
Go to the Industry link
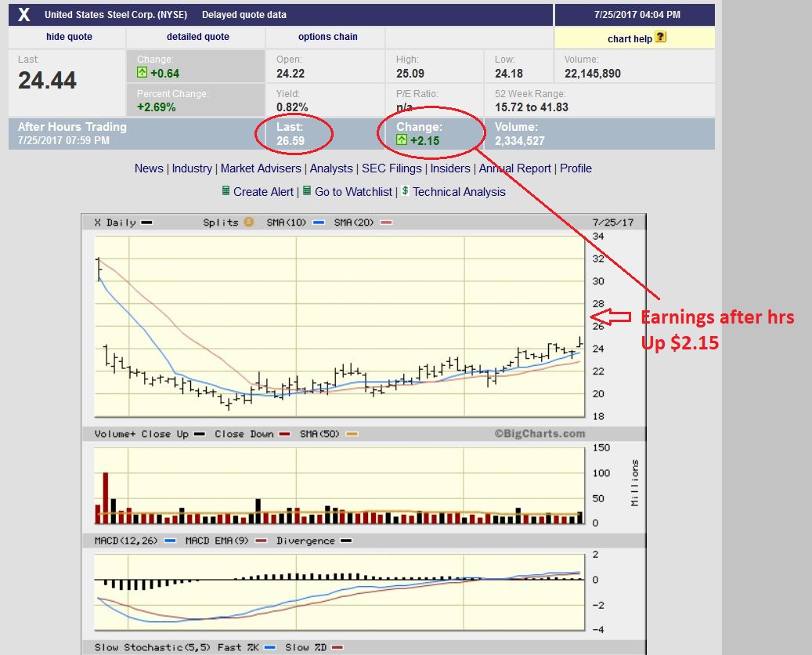(x=192, y=168)
